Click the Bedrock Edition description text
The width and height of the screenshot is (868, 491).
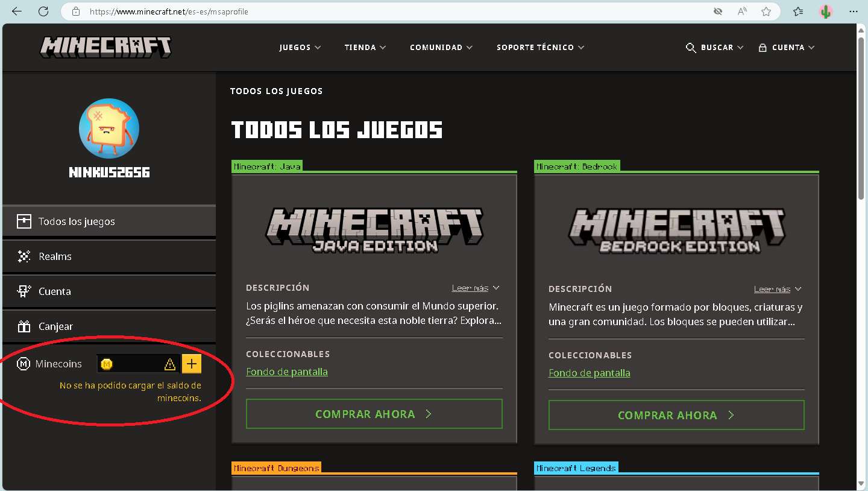(x=676, y=314)
